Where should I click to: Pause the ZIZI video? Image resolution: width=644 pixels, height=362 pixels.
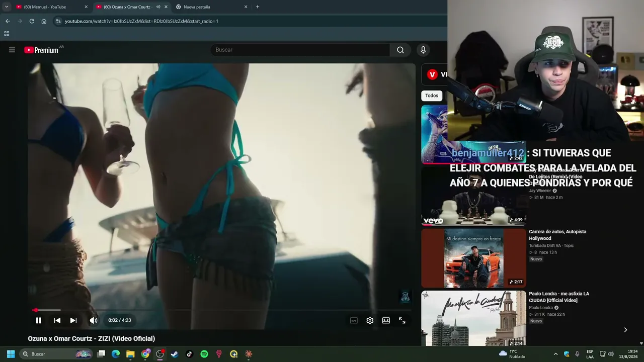pos(38,320)
